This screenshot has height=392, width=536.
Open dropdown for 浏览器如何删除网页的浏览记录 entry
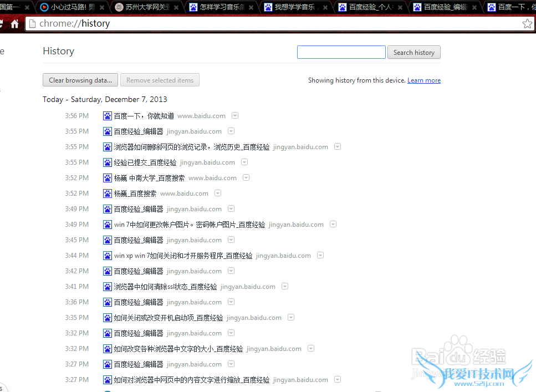338,146
